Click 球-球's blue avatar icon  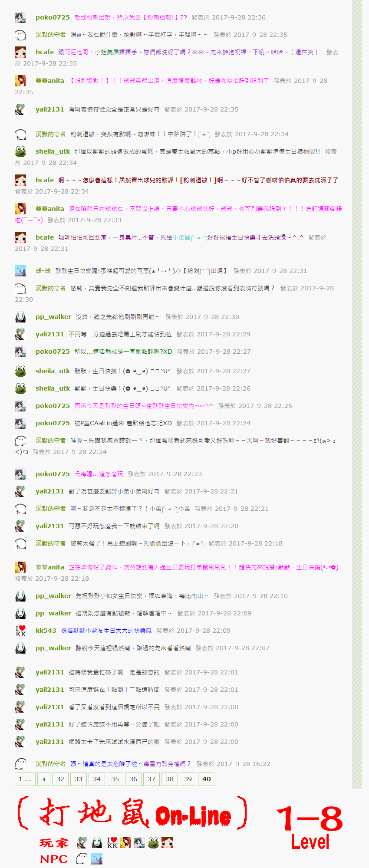click(x=20, y=271)
